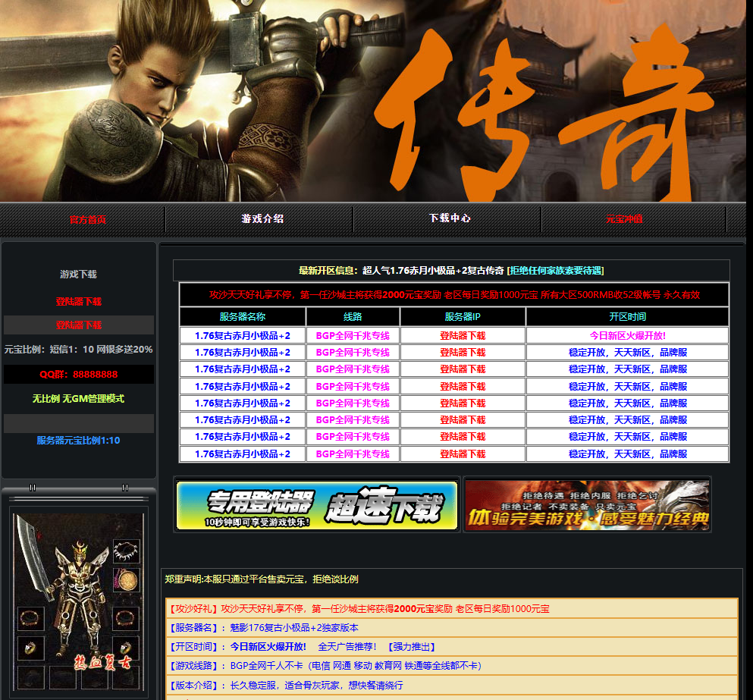Open the 元宝冲值 navigation item
The image size is (753, 700).
coord(624,219)
